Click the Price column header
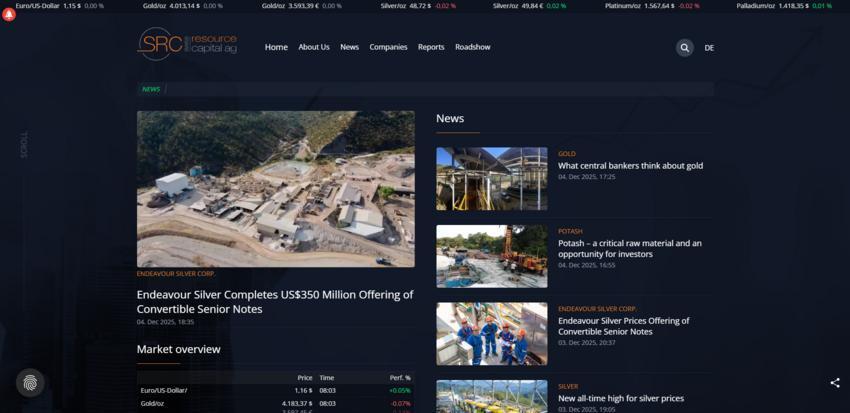Screen dimensions: 850x413 (305, 378)
